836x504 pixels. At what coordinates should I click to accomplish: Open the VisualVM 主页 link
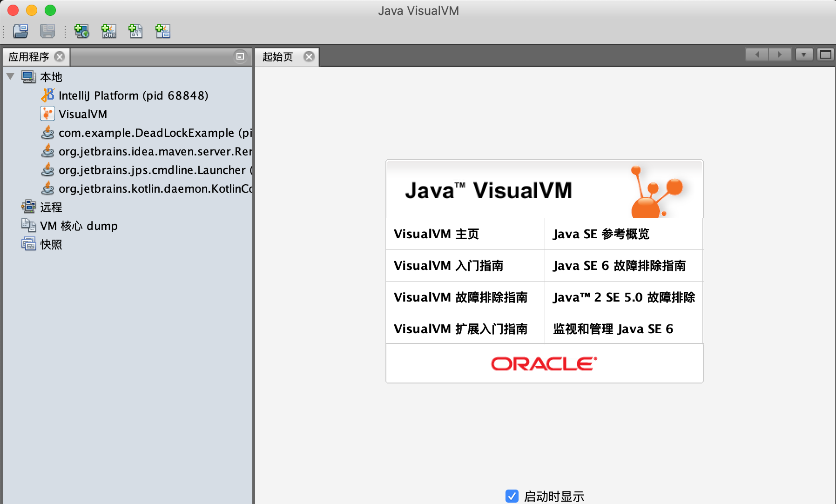point(436,234)
